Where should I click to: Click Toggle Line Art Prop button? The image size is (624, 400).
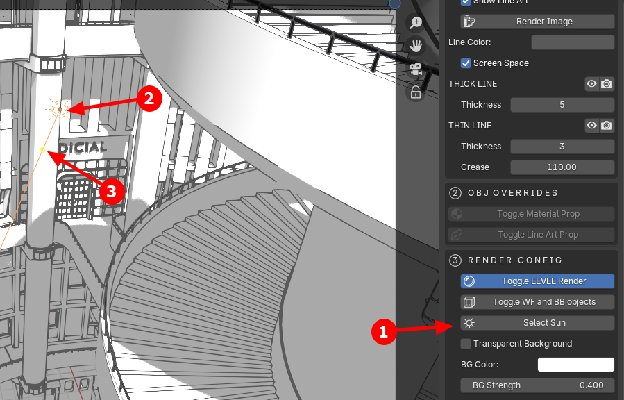coord(531,235)
